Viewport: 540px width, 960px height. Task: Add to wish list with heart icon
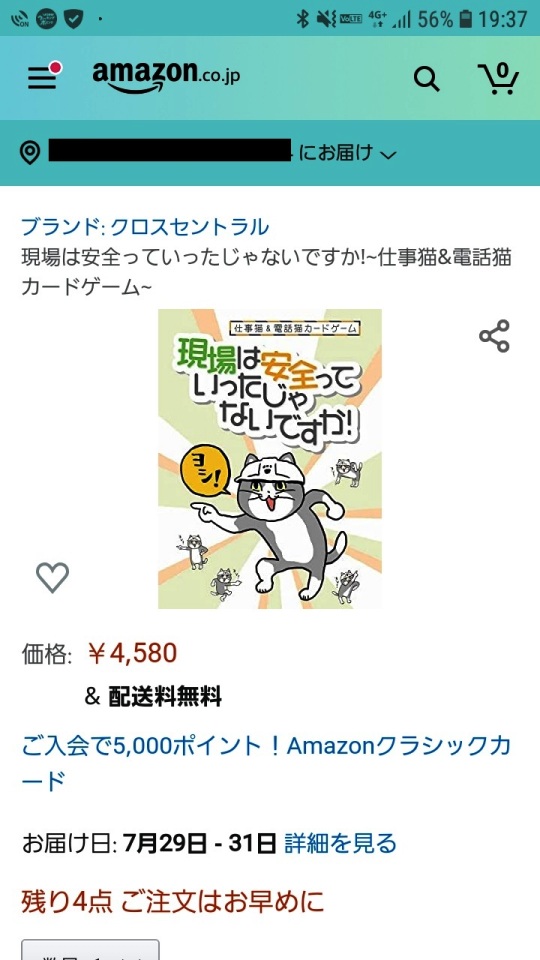coord(53,577)
